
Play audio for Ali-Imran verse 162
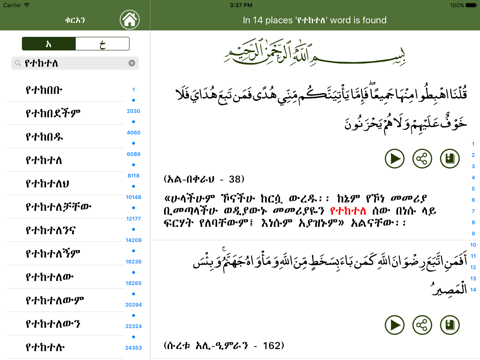(x=395, y=325)
